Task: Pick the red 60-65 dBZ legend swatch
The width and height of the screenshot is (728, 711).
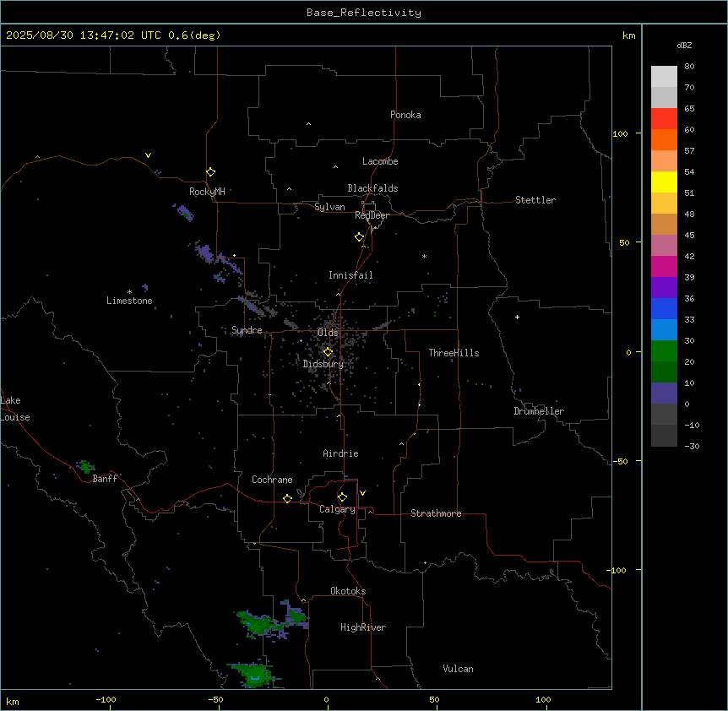Action: (664, 119)
